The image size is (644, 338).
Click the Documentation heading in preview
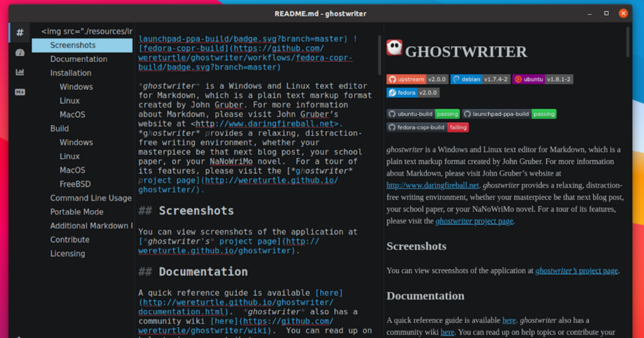[425, 296]
